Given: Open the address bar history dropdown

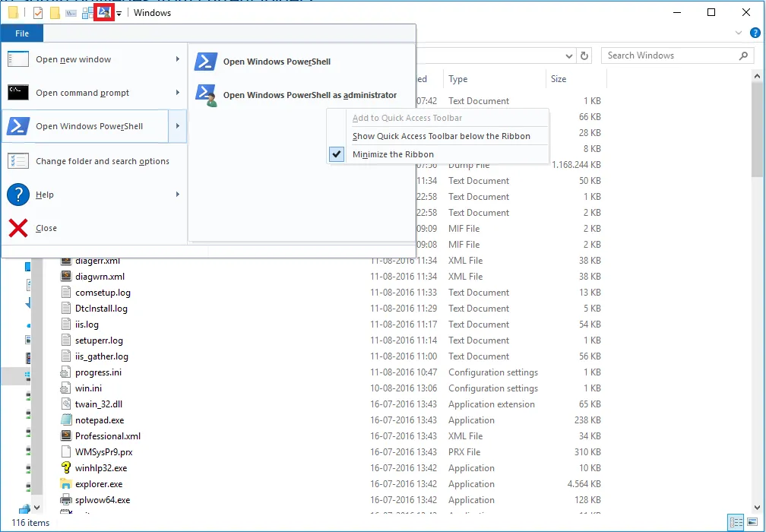Looking at the screenshot, I should click(x=569, y=56).
